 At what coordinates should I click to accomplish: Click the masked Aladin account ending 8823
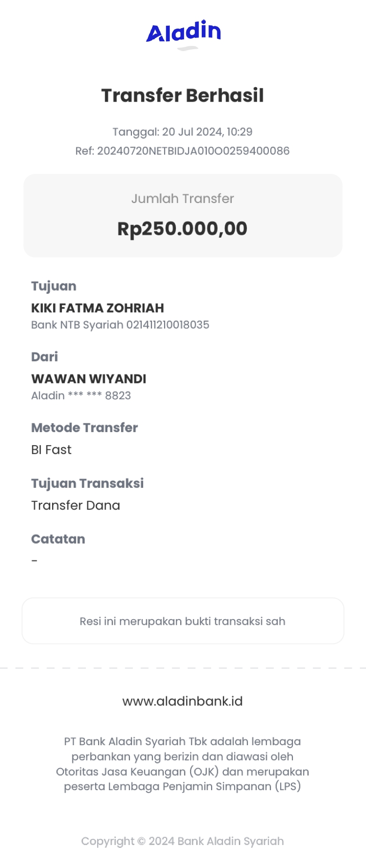81,396
